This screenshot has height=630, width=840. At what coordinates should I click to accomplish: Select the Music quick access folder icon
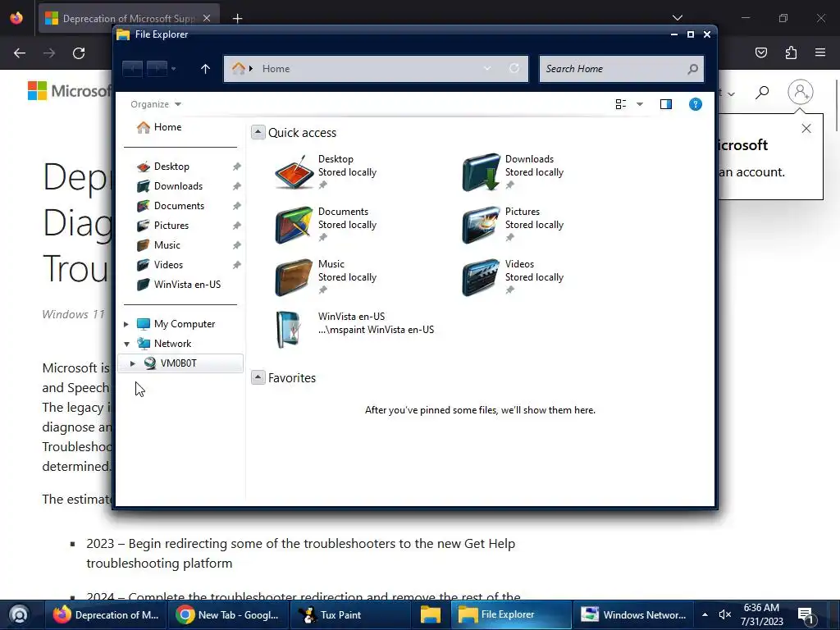coord(294,277)
